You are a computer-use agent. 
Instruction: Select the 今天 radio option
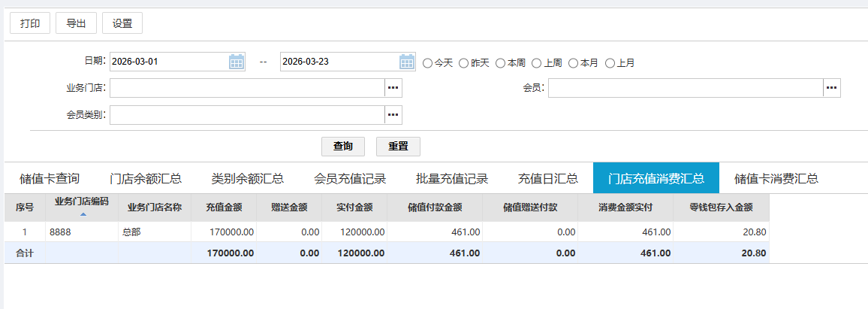point(428,63)
